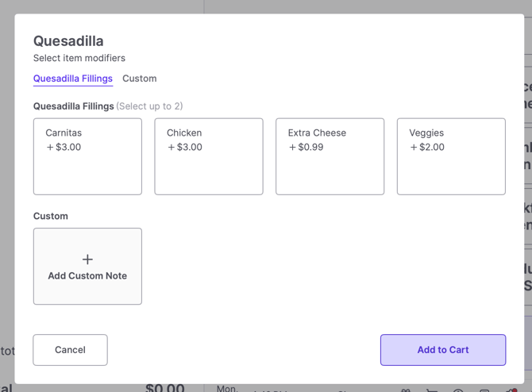Toggle the Extra Cheese modifier
The image size is (532, 392).
coord(330,156)
